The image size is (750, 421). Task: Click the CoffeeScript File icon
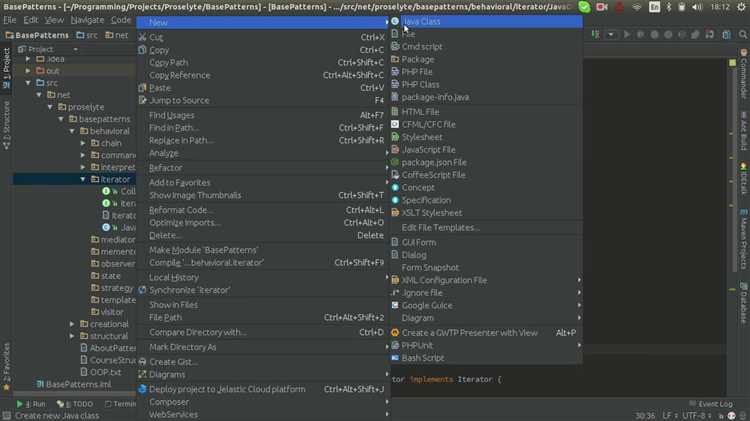tap(395, 175)
